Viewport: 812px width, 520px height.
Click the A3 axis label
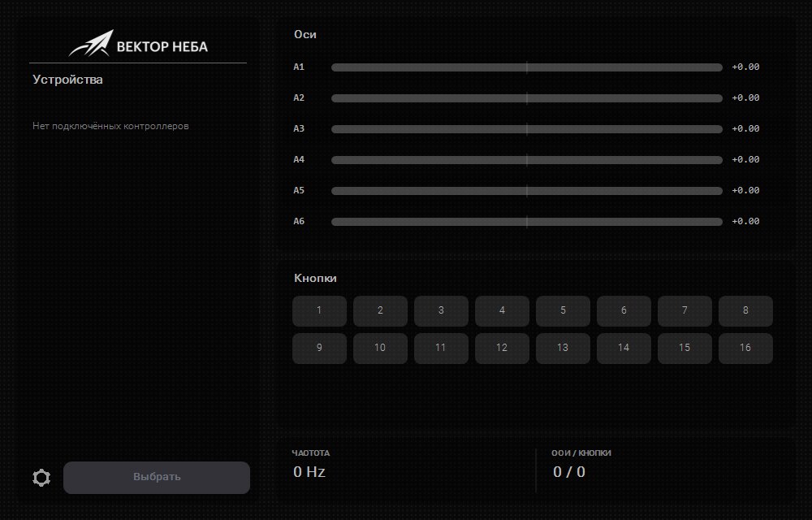299,128
